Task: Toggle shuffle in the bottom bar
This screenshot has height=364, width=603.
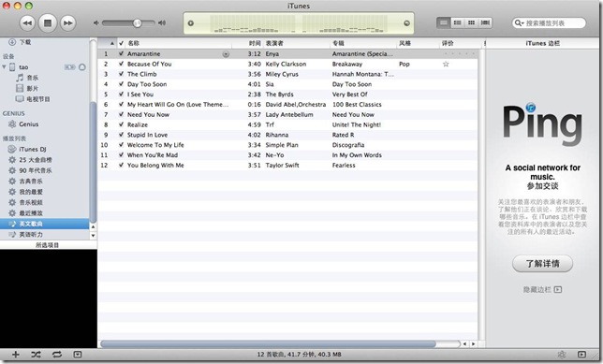Action: [37, 355]
